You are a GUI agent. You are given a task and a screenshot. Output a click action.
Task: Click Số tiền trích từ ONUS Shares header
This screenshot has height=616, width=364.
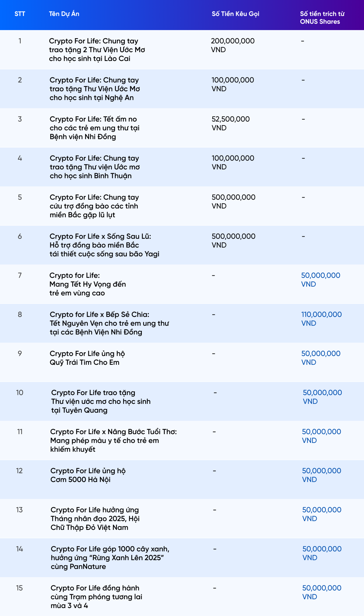[x=322, y=18]
